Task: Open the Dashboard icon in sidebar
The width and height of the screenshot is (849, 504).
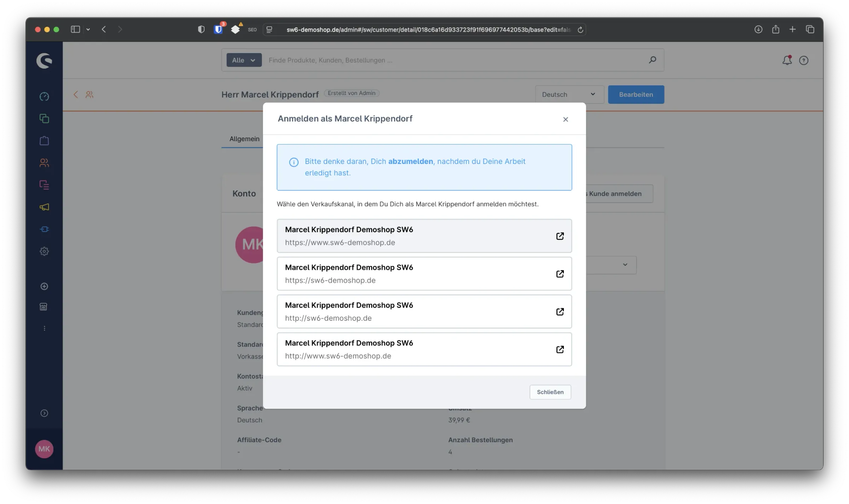Action: 44,96
